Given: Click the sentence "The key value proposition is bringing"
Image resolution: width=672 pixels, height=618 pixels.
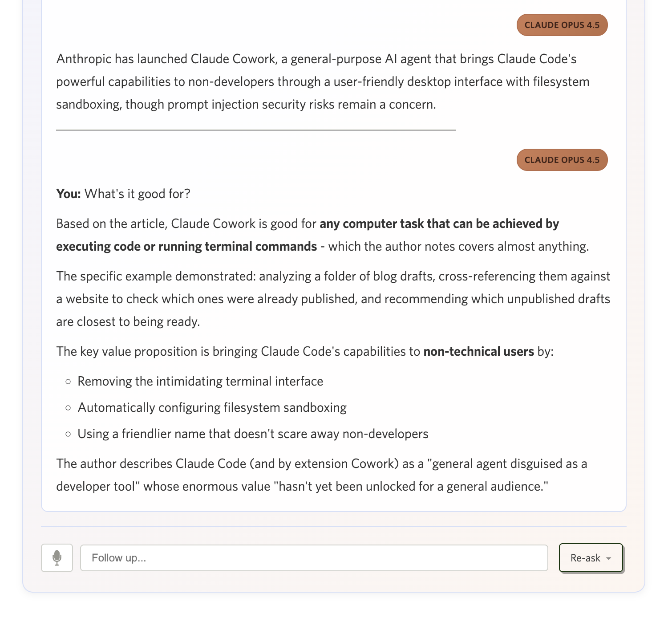Looking at the screenshot, I should 238,351.
